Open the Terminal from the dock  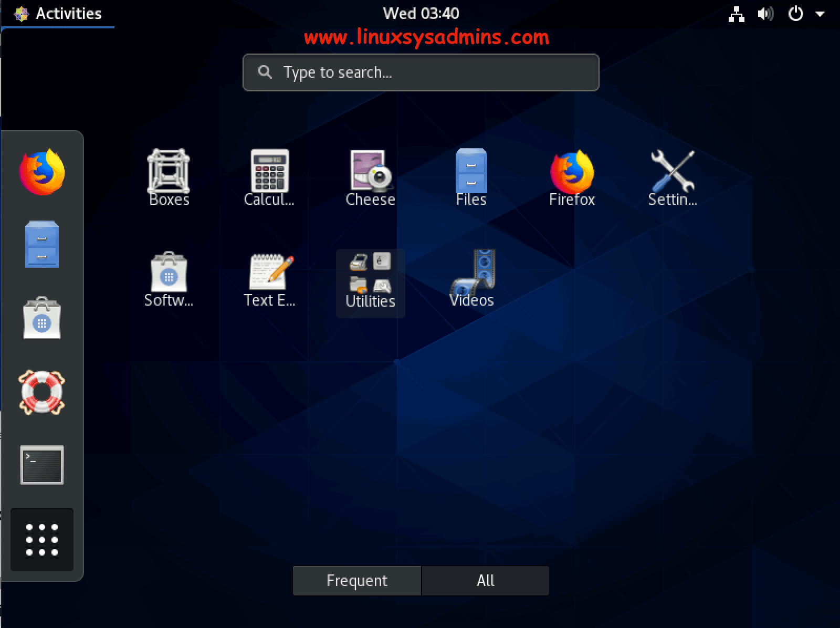42,465
